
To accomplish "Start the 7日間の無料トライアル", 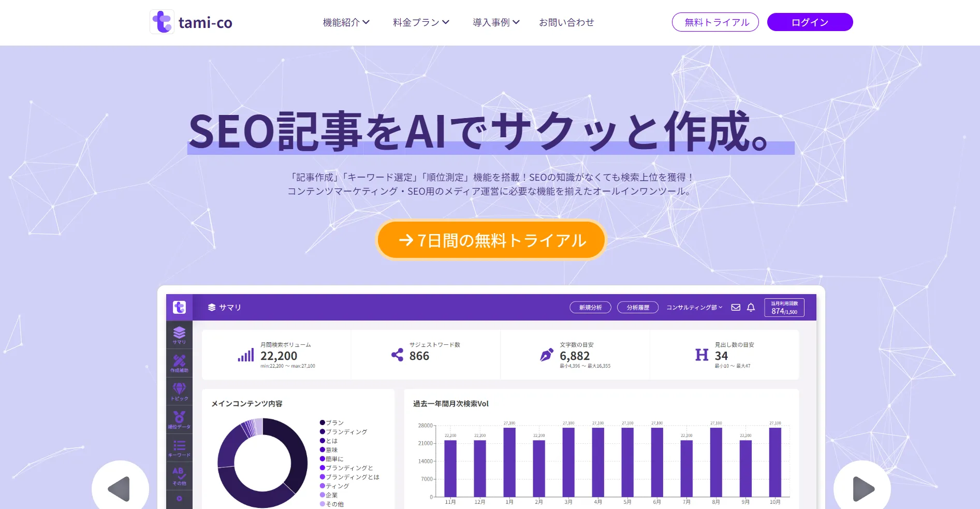I will pos(491,240).
